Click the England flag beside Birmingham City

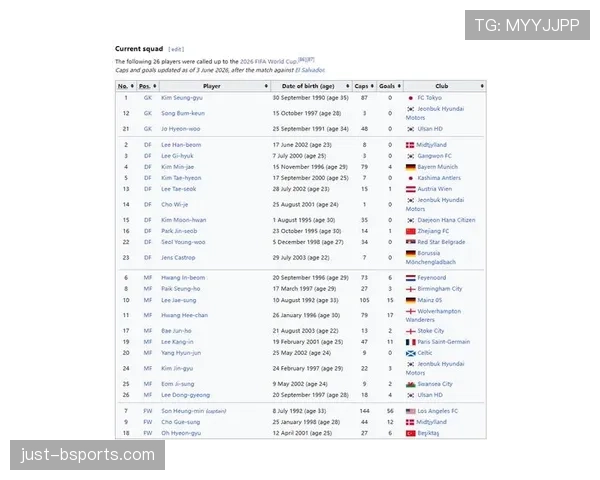411,289
